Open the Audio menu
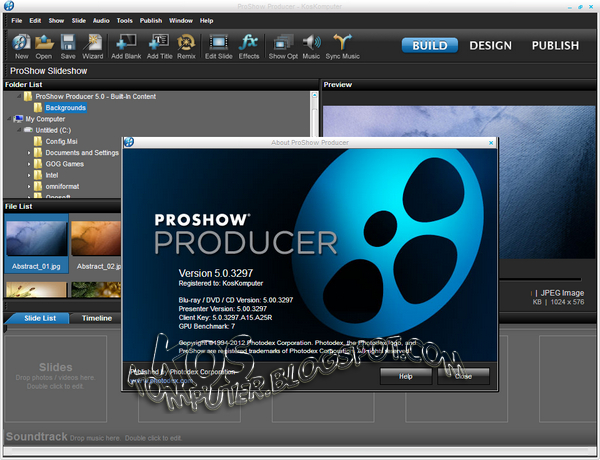600x460 pixels. pyautogui.click(x=101, y=21)
